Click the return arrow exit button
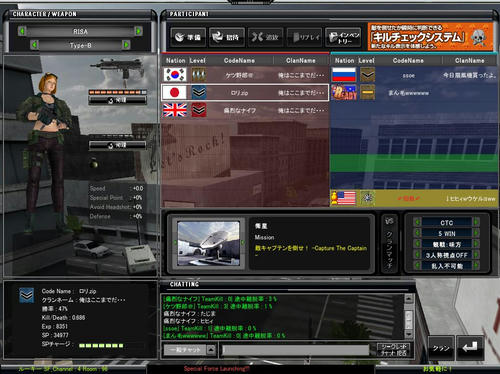Screen dimensions: 500x374 click(x=470, y=348)
